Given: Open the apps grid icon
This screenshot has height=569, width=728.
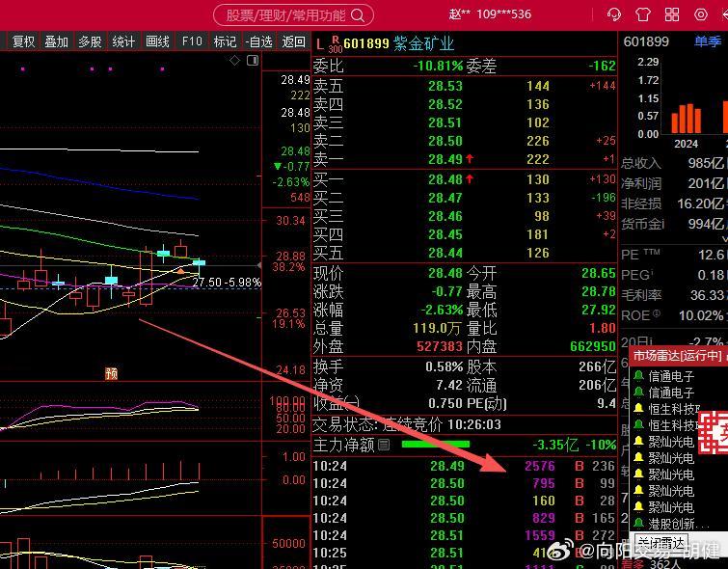Looking at the screenshot, I should [x=672, y=14].
